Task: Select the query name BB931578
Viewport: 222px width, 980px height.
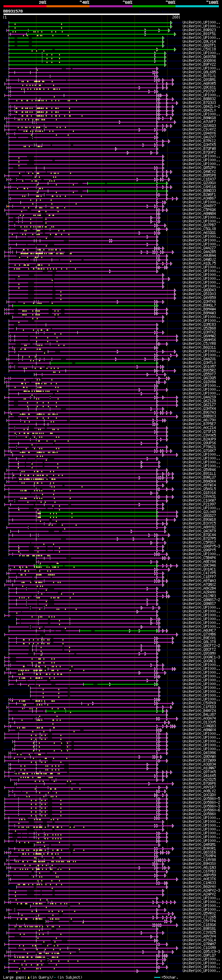Action: tap(13, 11)
